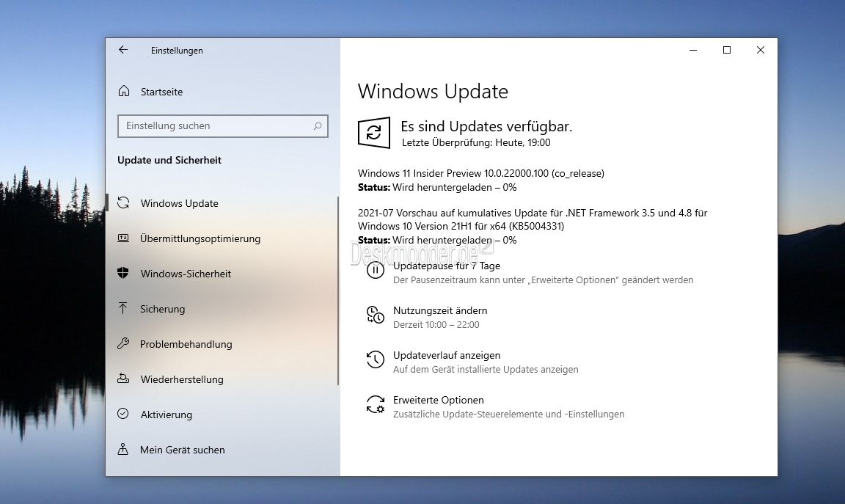Focus the Einstellung suchen search field
The width and height of the screenshot is (845, 504).
point(222,126)
